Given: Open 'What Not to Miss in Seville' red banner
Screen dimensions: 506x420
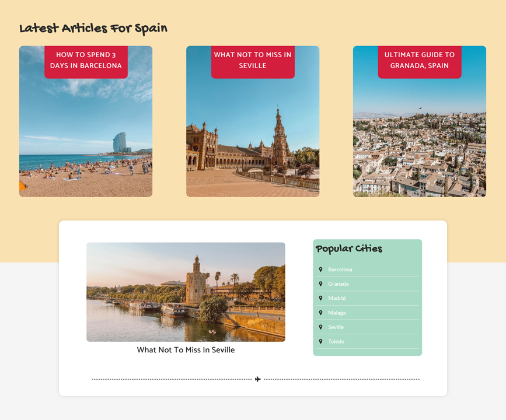Looking at the screenshot, I should (253, 61).
